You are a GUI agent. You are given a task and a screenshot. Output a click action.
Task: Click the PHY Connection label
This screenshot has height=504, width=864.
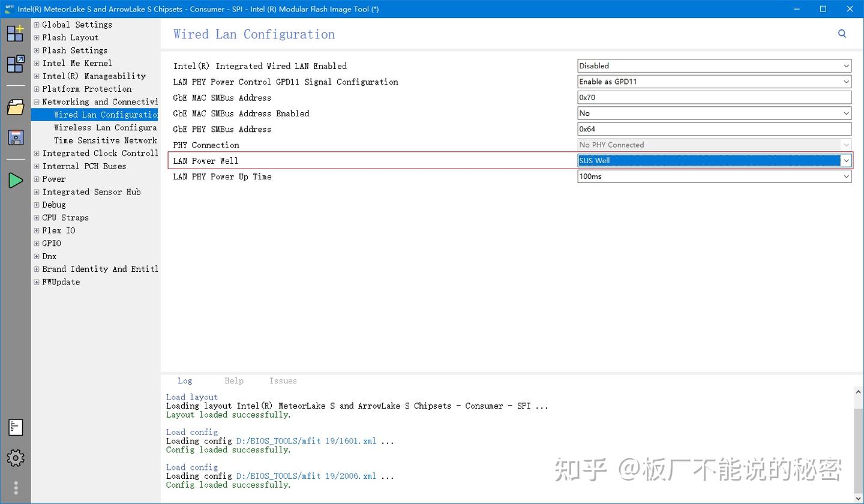pos(206,145)
